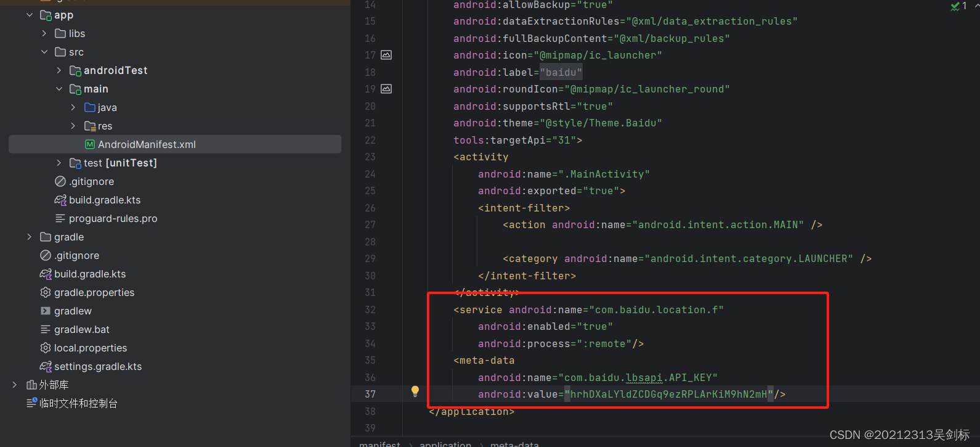Select gradlew.bat file
980x447 pixels.
[x=82, y=329]
